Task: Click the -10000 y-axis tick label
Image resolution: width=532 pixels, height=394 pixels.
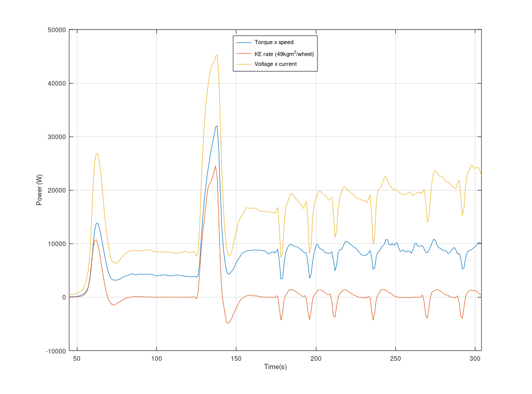Action: pos(56,351)
